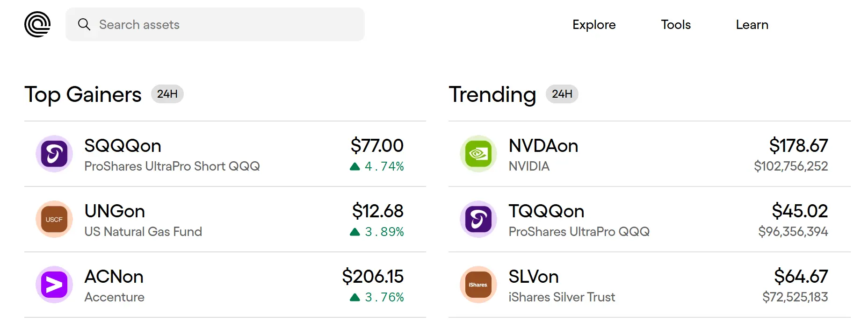Click the spiral logo in header
This screenshot has width=868, height=329.
coord(37,24)
